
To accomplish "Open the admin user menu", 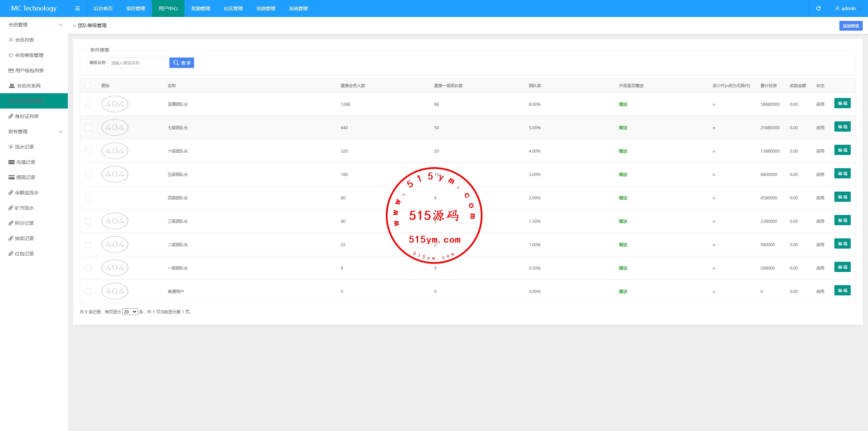I will click(848, 8).
